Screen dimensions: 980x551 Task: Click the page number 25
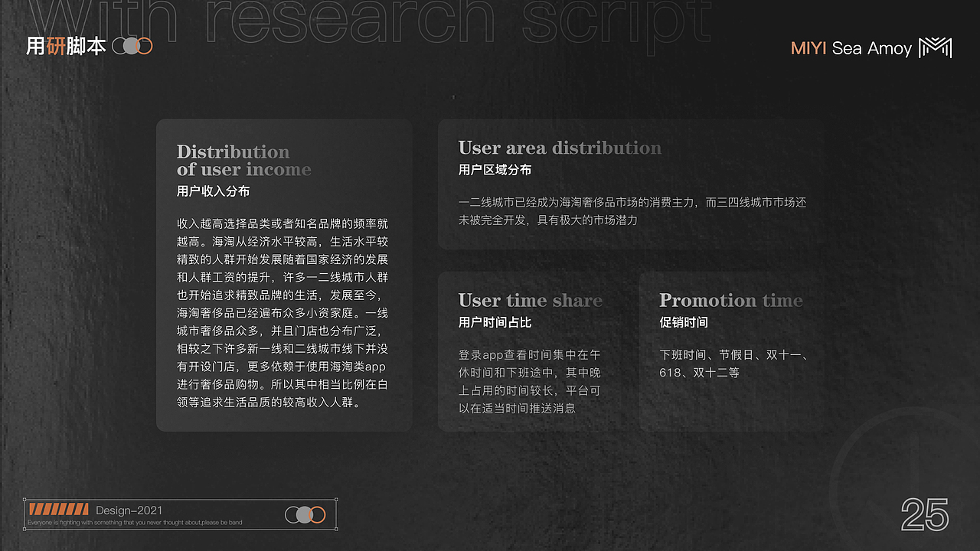pos(925,515)
